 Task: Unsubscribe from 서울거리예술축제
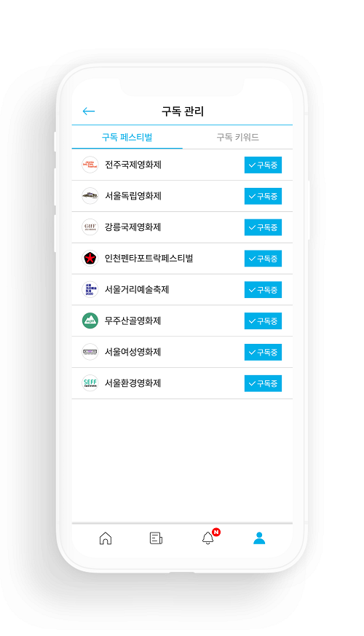(263, 290)
